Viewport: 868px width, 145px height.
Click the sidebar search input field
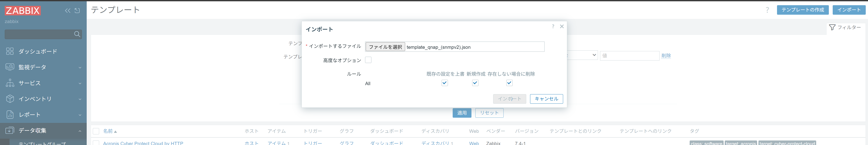39,34
